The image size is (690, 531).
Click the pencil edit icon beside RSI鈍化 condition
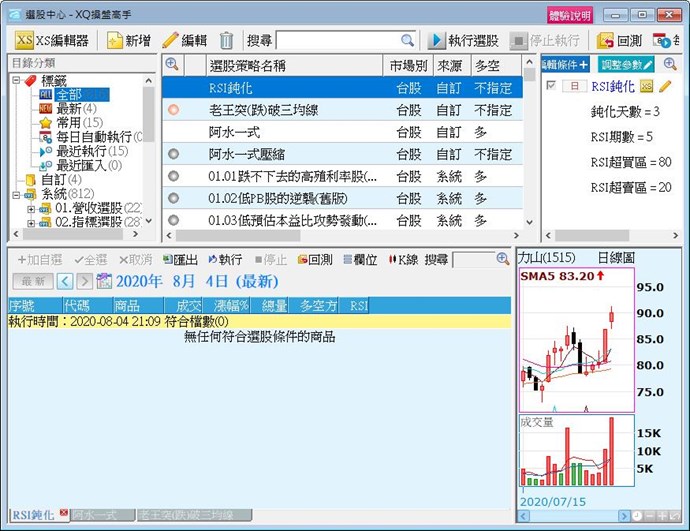[x=666, y=87]
